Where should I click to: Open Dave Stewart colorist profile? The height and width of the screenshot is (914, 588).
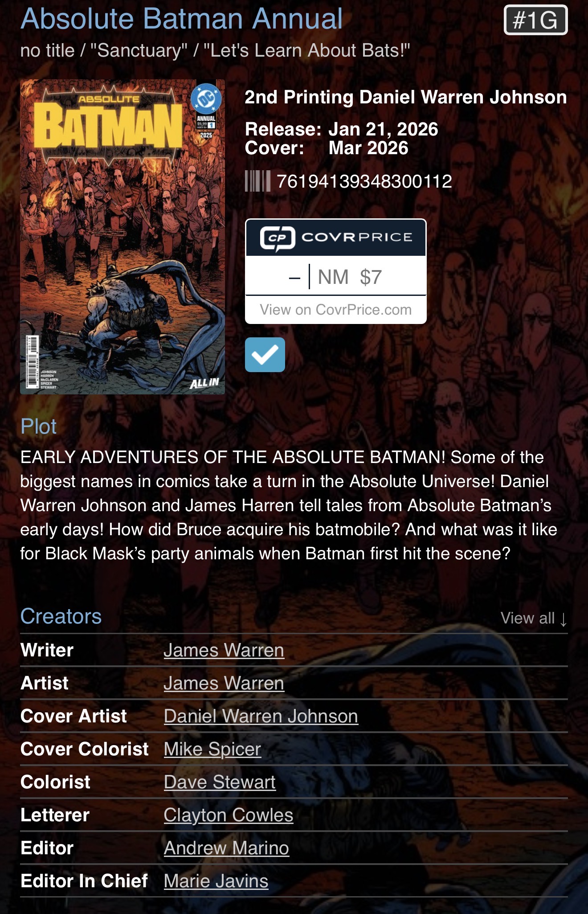click(x=220, y=783)
